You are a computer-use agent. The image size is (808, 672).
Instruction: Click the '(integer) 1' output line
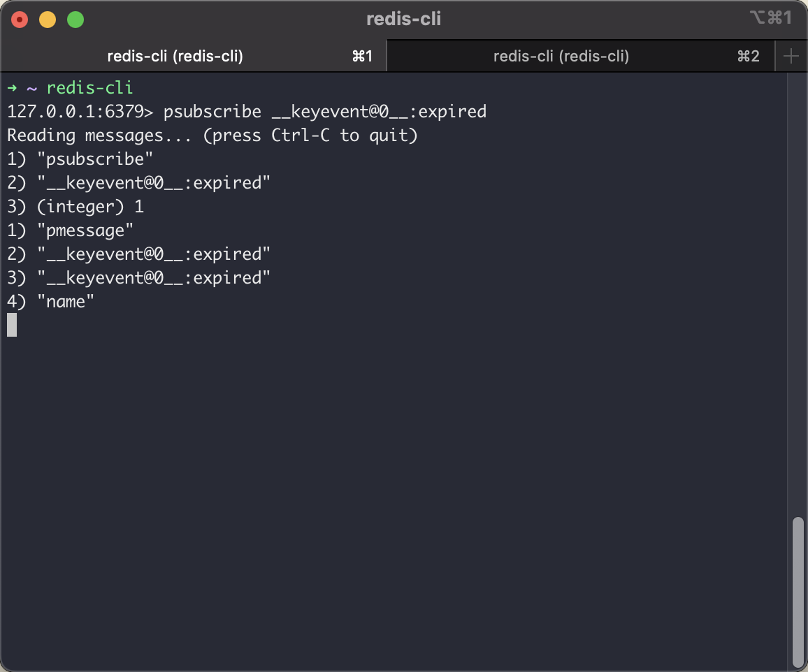[x=75, y=207]
